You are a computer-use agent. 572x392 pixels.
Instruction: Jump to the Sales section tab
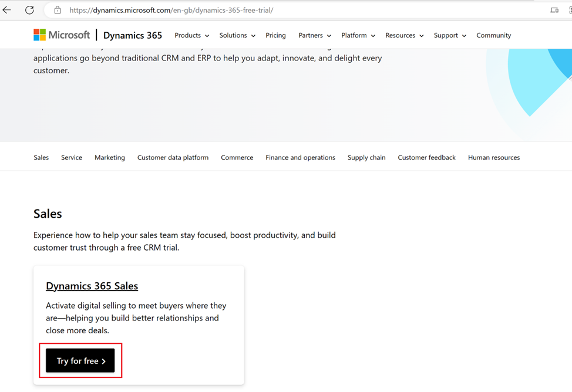(41, 157)
